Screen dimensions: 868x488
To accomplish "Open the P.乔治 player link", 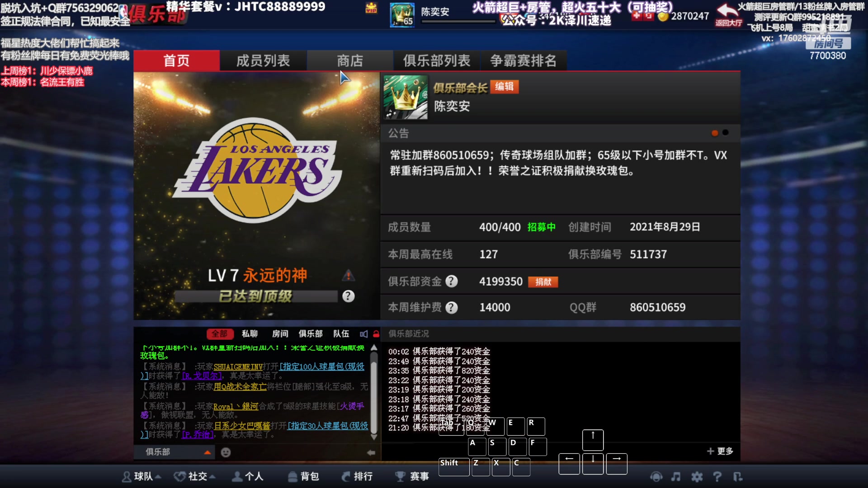I will click(x=198, y=435).
